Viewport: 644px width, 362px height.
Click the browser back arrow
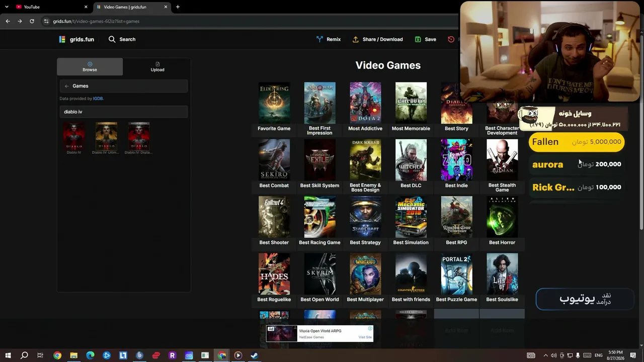click(x=8, y=21)
